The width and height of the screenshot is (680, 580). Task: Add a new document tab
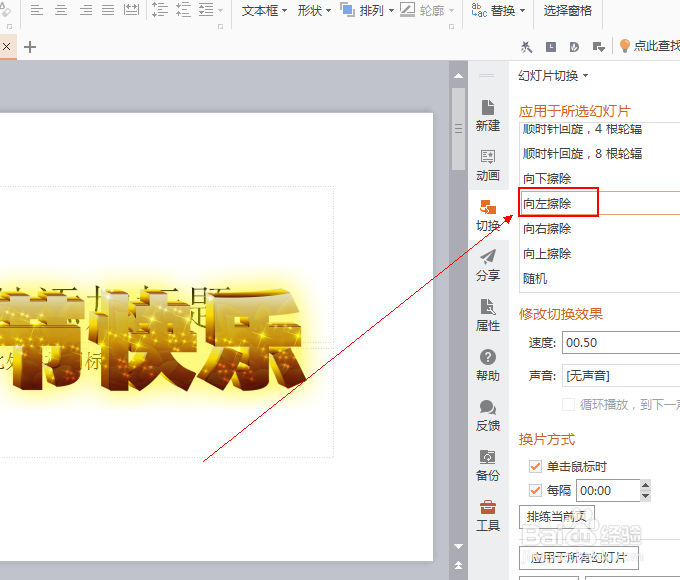click(x=30, y=47)
